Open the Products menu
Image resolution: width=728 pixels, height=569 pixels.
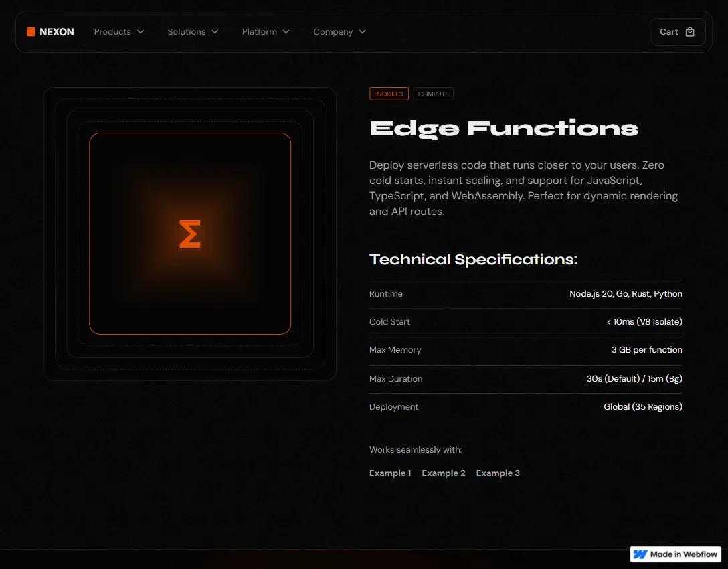click(x=113, y=31)
